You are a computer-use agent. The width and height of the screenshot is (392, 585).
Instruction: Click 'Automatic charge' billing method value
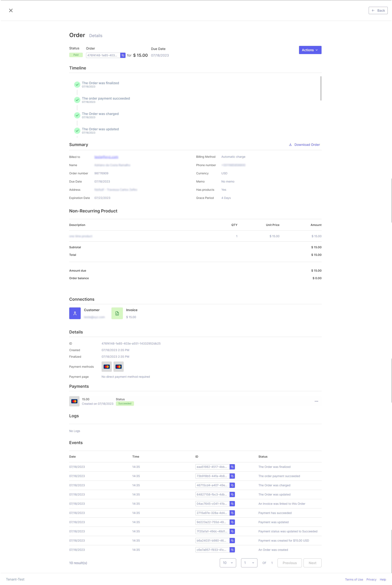click(233, 157)
